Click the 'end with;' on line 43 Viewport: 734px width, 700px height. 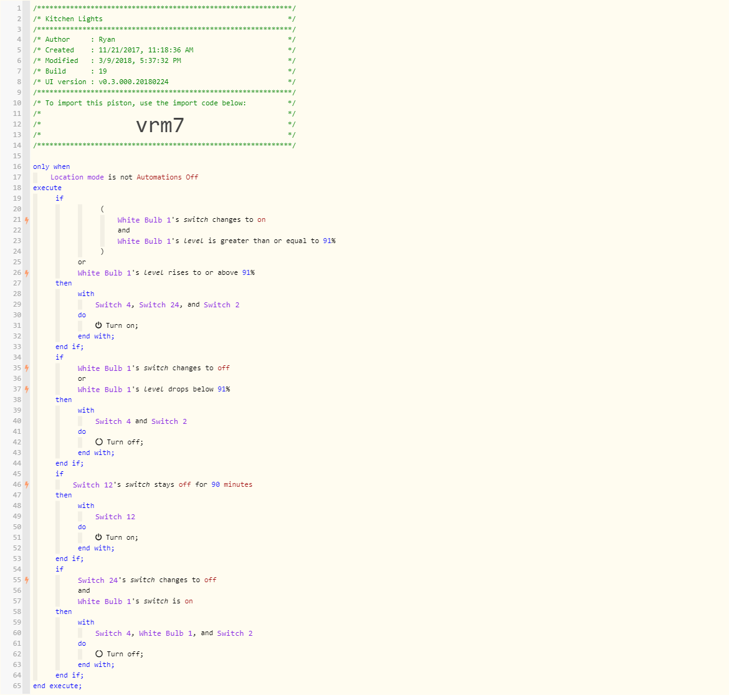point(96,453)
